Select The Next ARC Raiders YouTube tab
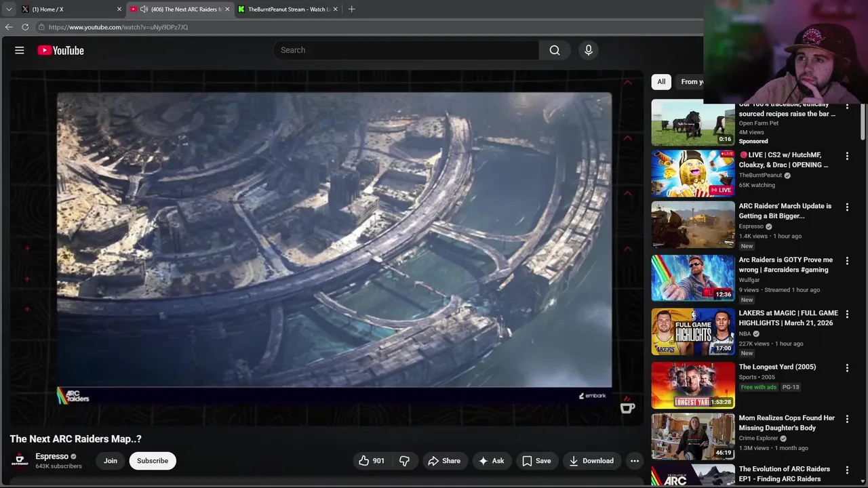Screen dimensions: 868x488 click(x=180, y=9)
